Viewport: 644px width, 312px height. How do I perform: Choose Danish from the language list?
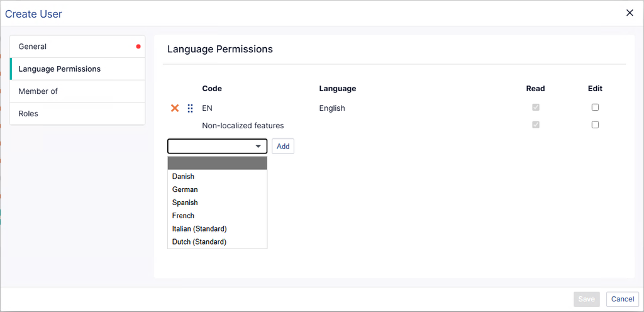pyautogui.click(x=217, y=176)
